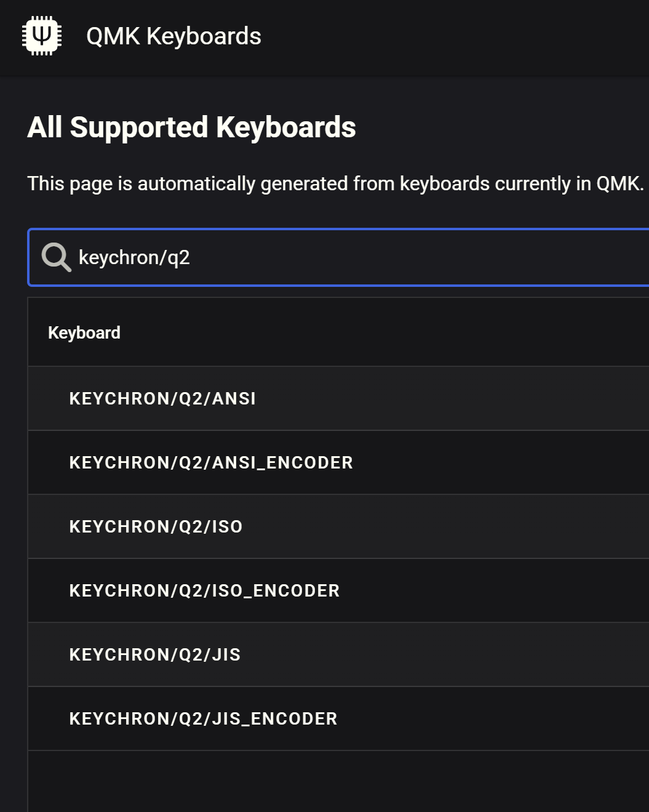Click the keychron/q2 text in search box

click(x=134, y=257)
